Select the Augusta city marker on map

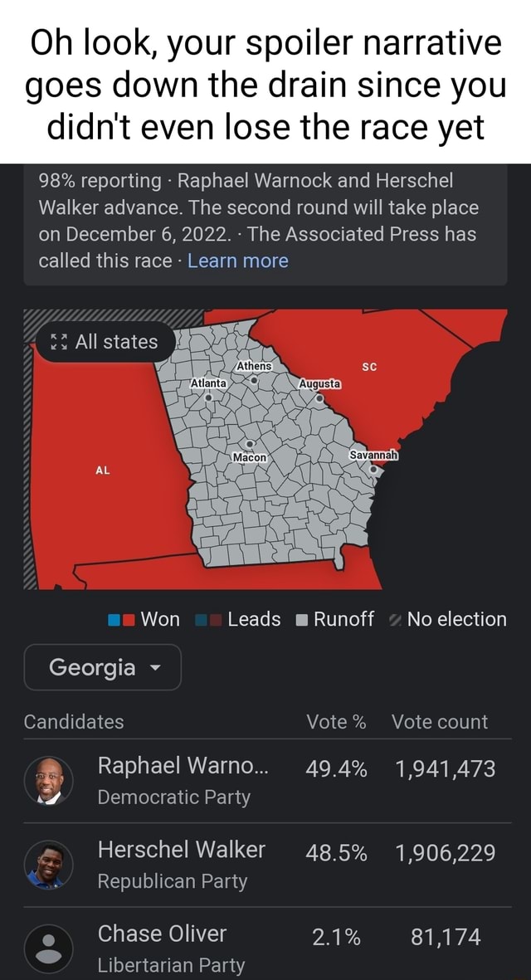(x=320, y=397)
